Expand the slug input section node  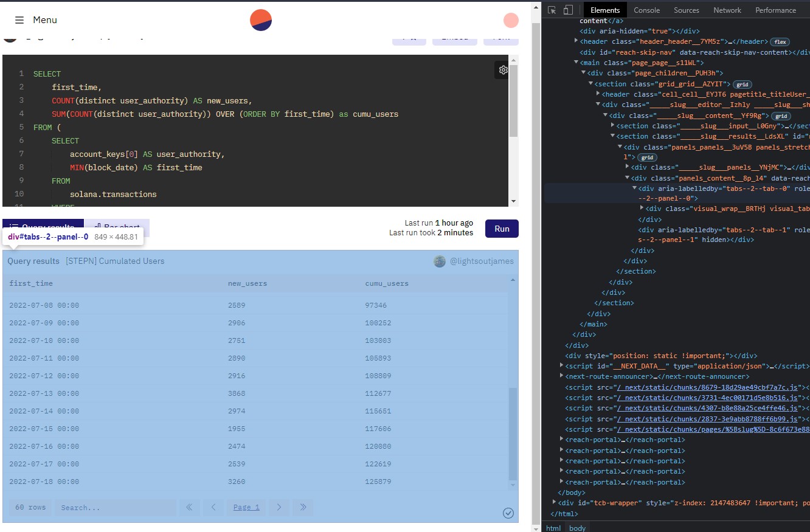pyautogui.click(x=612, y=126)
